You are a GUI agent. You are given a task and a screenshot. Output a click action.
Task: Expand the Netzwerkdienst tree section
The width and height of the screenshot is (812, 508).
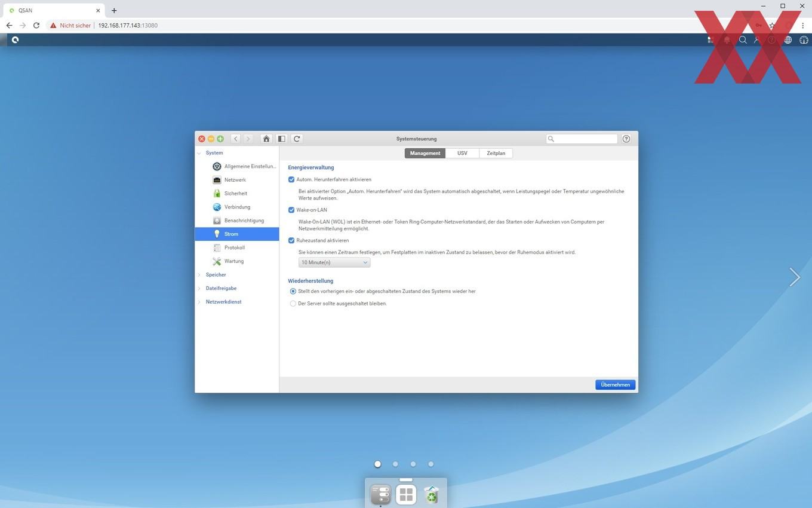point(199,302)
